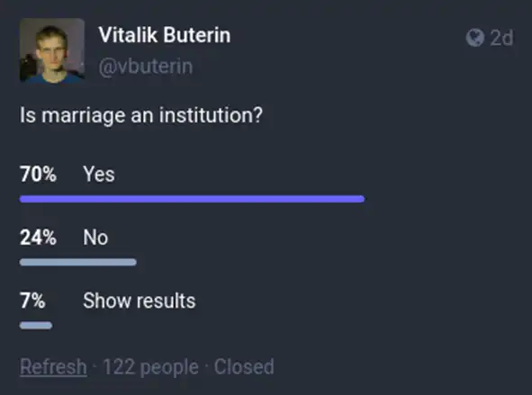This screenshot has height=395, width=532.
Task: Click the 7% vote percentage
Action: pos(32,301)
